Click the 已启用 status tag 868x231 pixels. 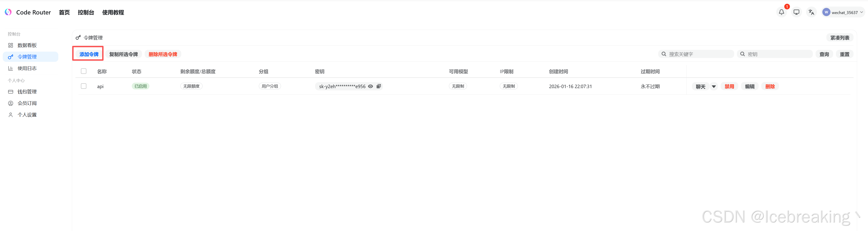click(x=141, y=86)
